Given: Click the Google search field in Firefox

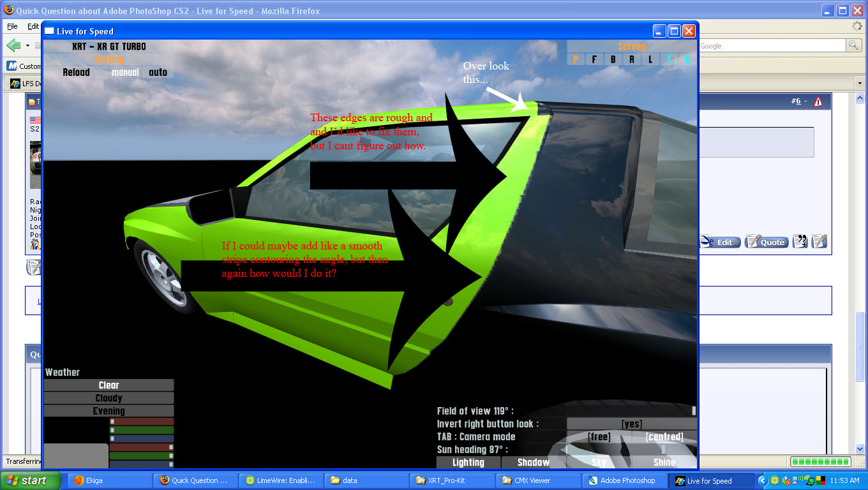Looking at the screenshot, I should pyautogui.click(x=772, y=46).
